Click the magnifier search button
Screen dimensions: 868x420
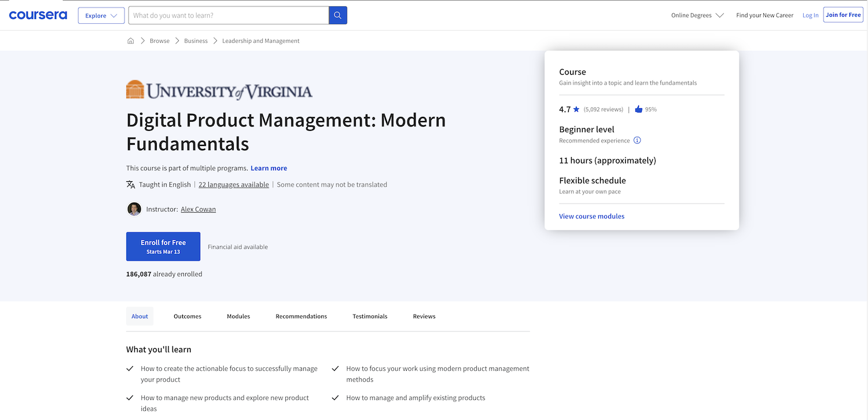pyautogui.click(x=338, y=16)
